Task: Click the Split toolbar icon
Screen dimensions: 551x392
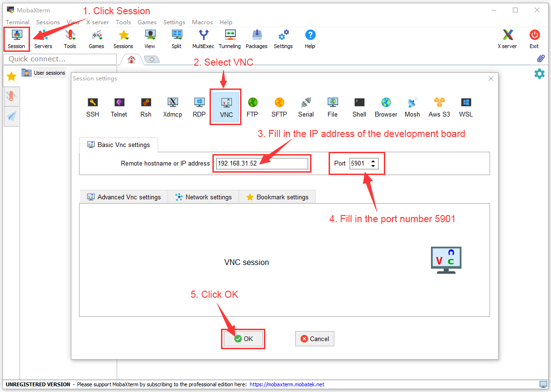Action: [176, 39]
